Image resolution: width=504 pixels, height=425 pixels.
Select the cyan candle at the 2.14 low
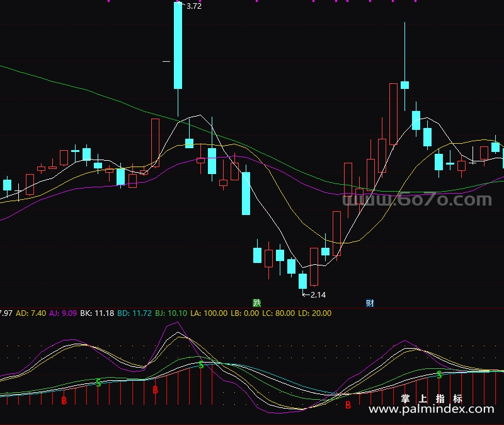pos(303,281)
